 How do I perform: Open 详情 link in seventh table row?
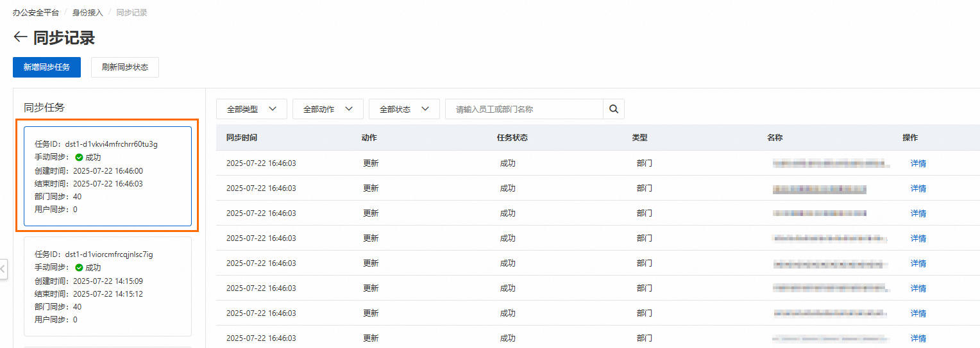tap(918, 313)
